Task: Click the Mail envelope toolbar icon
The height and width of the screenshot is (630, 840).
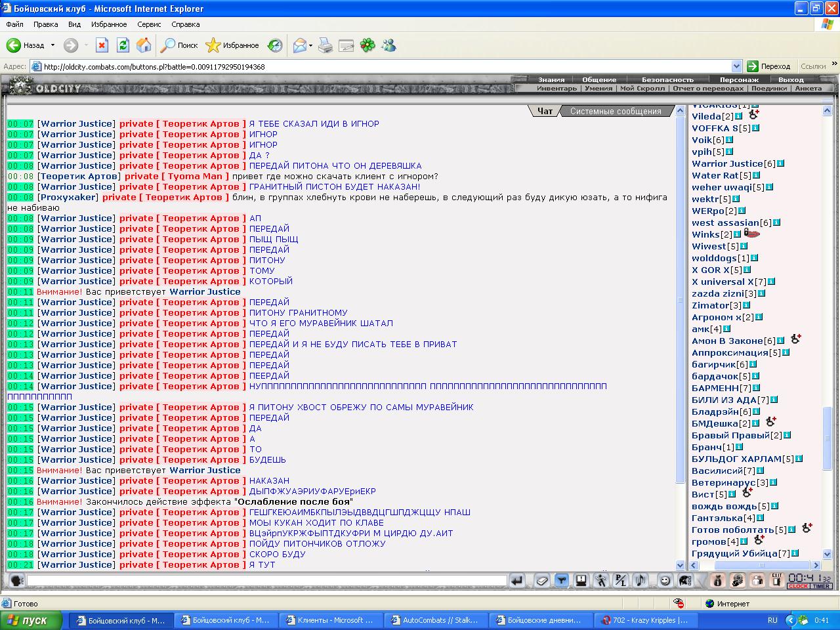Action: pyautogui.click(x=299, y=45)
